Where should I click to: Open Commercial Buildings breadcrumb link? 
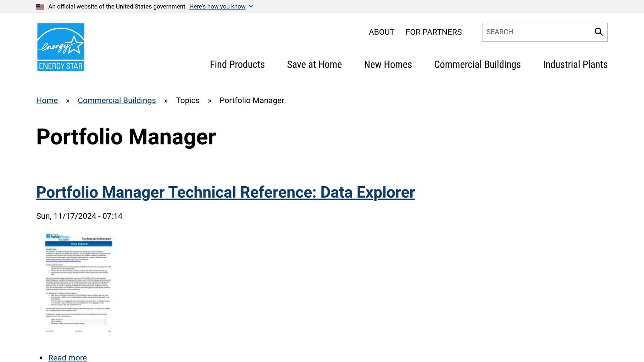(117, 100)
